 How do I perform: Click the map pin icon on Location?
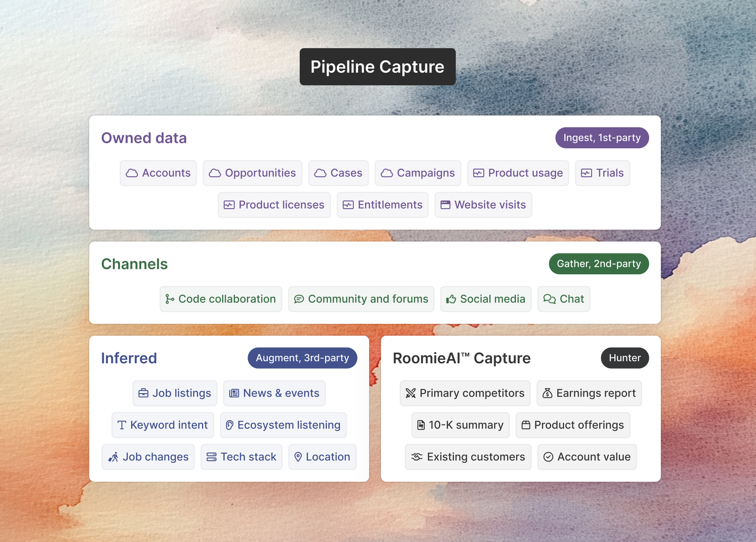[x=298, y=457]
